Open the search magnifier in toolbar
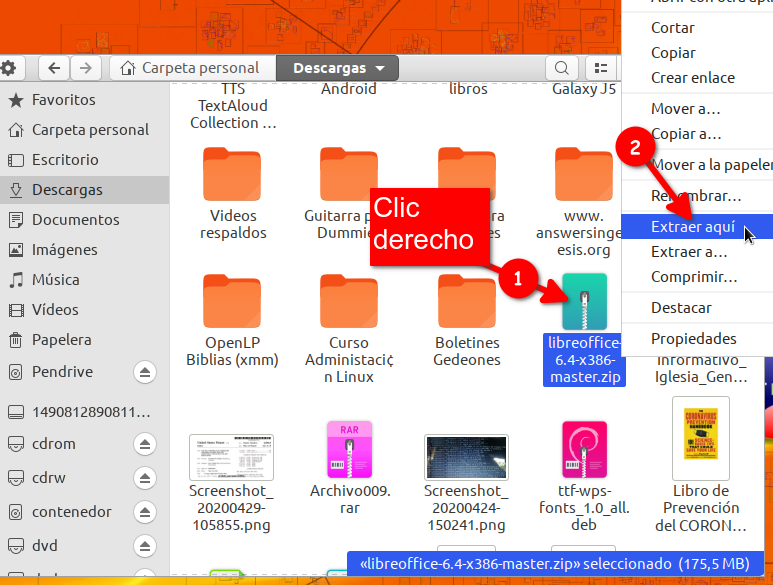The height and width of the screenshot is (585, 773). 562,68
